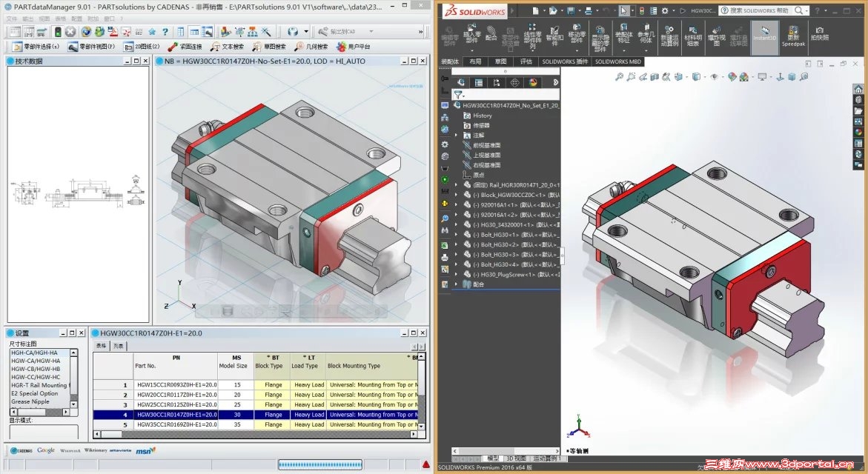
Task: Click the traffic light icon in PARTdataManager toolbar
Action: tap(58, 32)
